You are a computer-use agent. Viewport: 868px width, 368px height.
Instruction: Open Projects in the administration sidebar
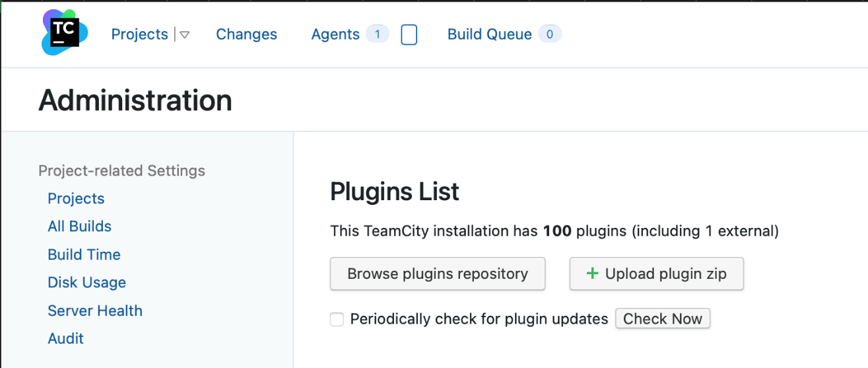coord(76,199)
